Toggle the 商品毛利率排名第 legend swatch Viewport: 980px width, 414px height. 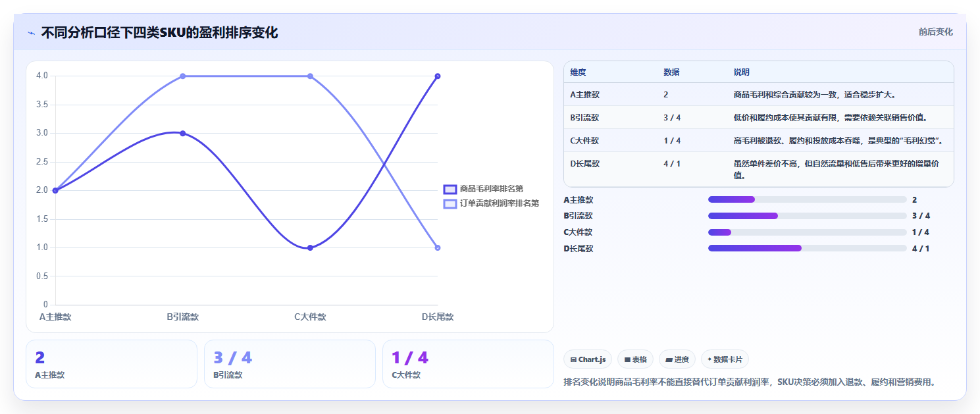click(450, 190)
